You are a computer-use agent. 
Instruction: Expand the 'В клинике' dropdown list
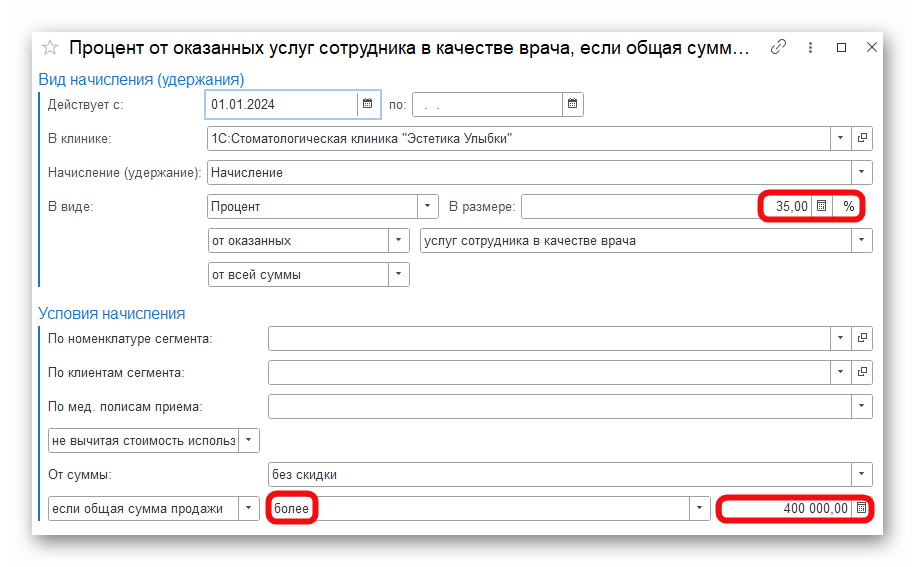[x=840, y=138]
